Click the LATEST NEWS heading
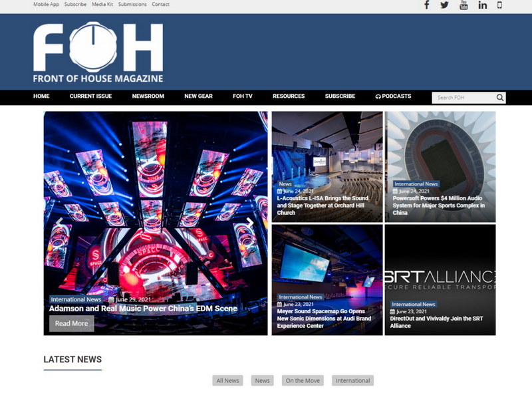Image resolution: width=532 pixels, height=407 pixels. pos(72,360)
